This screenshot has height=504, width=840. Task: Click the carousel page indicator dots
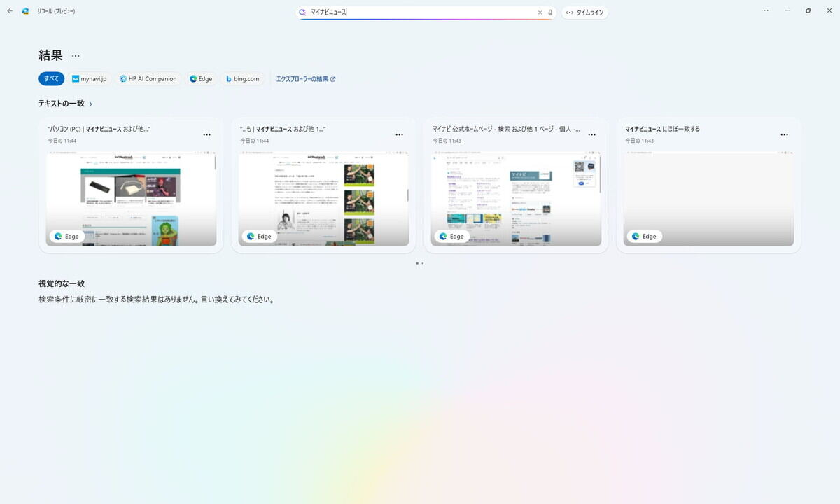coord(420,263)
